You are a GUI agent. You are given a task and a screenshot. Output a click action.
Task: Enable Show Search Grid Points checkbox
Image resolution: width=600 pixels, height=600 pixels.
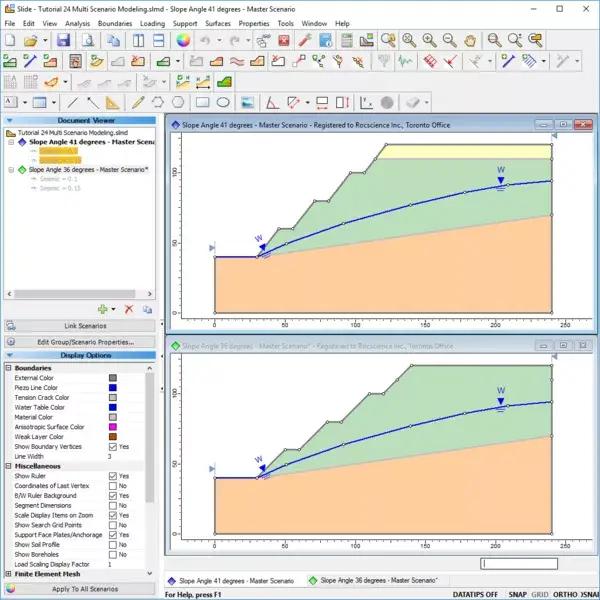pos(113,525)
